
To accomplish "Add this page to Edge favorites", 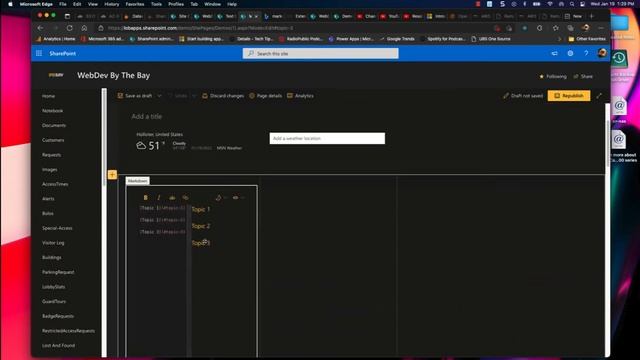I will (556, 28).
